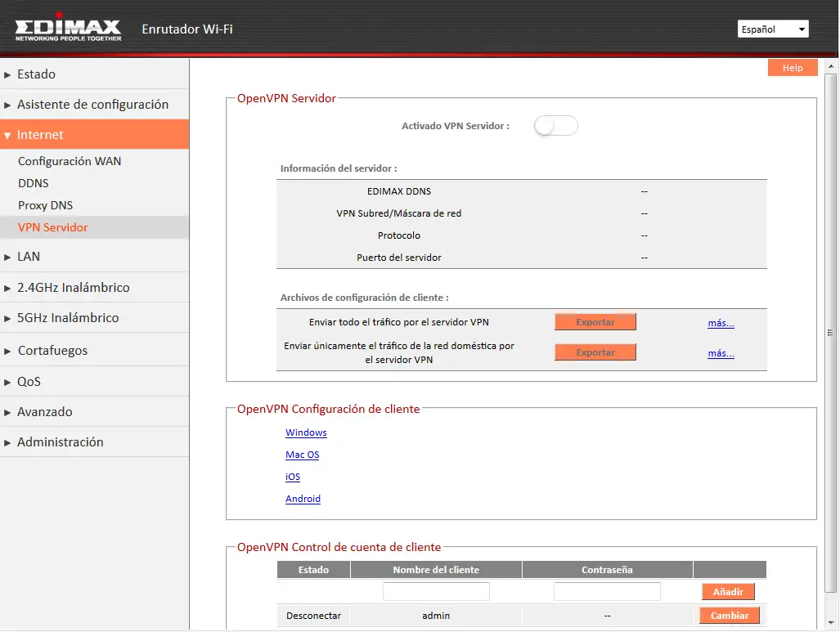Expand Asistente de configuración section
Image resolution: width=840 pixels, height=632 pixels.
click(92, 105)
